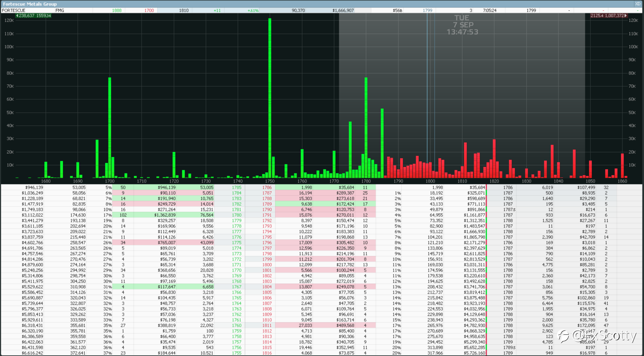
Task: Click the green 1888 value in the quote row
Action: point(117,10)
